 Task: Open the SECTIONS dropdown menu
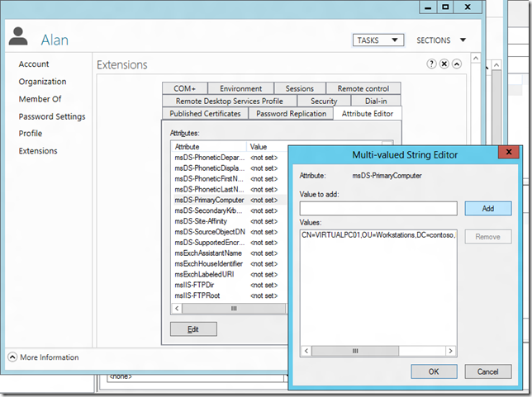pos(441,40)
